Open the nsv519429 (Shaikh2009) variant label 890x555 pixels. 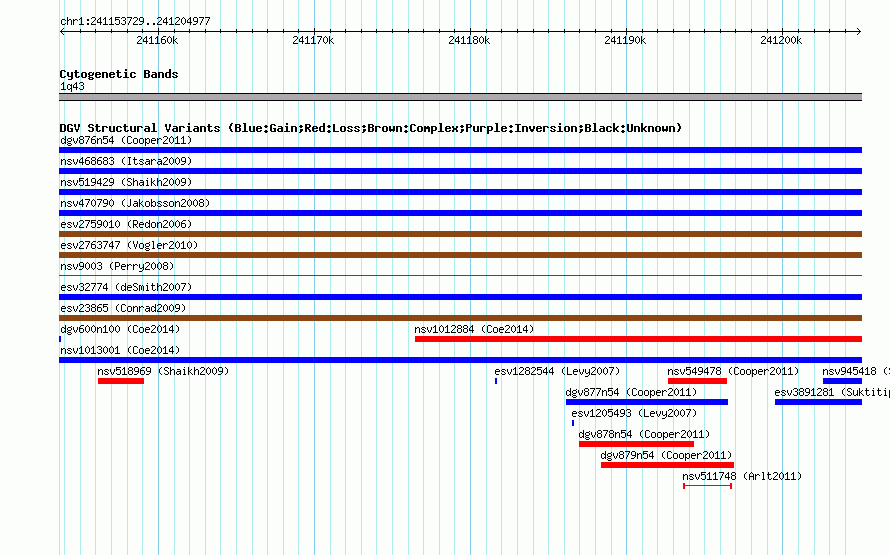(126, 182)
